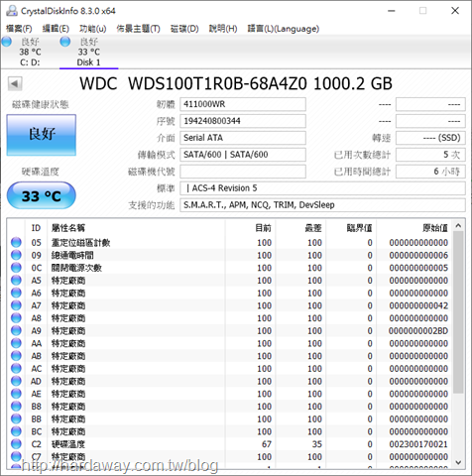Click current value 67 in C2 row
Viewport: 472px width, 476px height.
[267, 444]
